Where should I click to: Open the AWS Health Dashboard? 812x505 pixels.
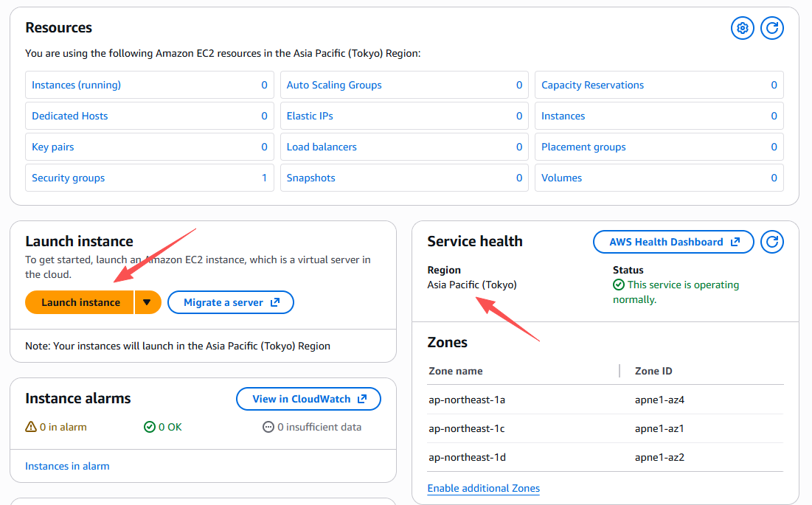[x=673, y=242]
